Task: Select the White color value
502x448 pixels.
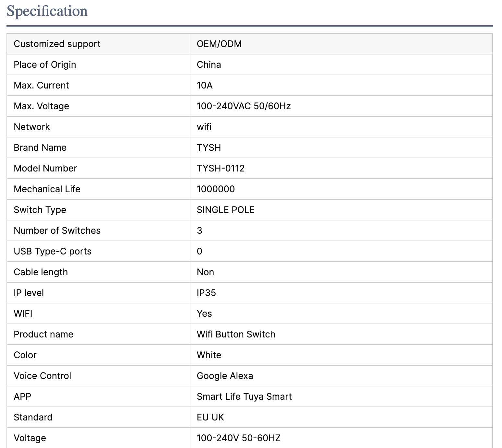Action: [209, 355]
